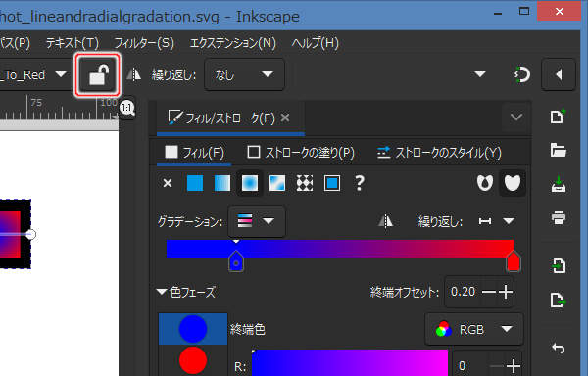Click the snapping toggle icon

(x=522, y=74)
